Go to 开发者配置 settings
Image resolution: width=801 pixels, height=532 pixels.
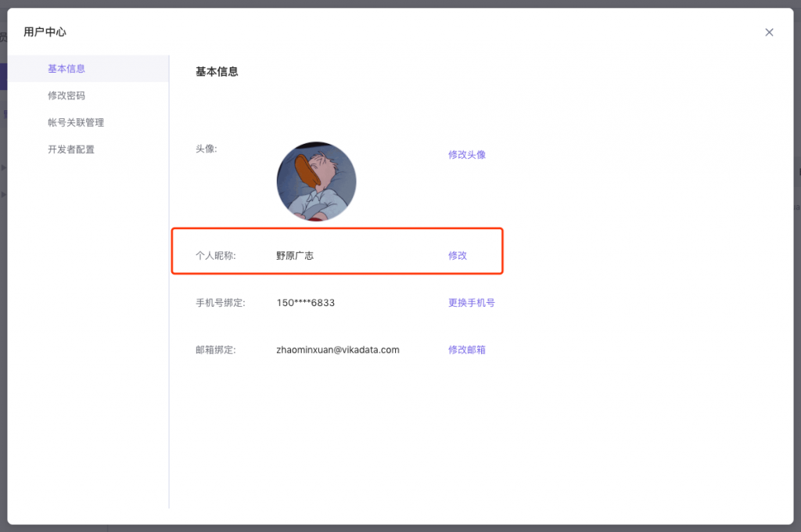click(x=71, y=149)
